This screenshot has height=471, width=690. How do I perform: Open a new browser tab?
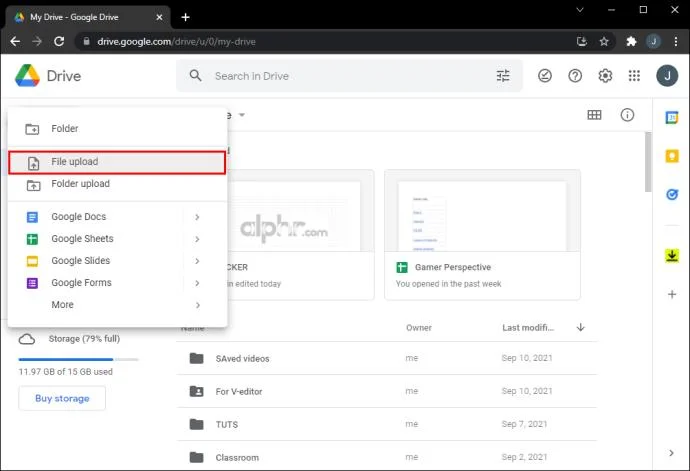coord(185,17)
